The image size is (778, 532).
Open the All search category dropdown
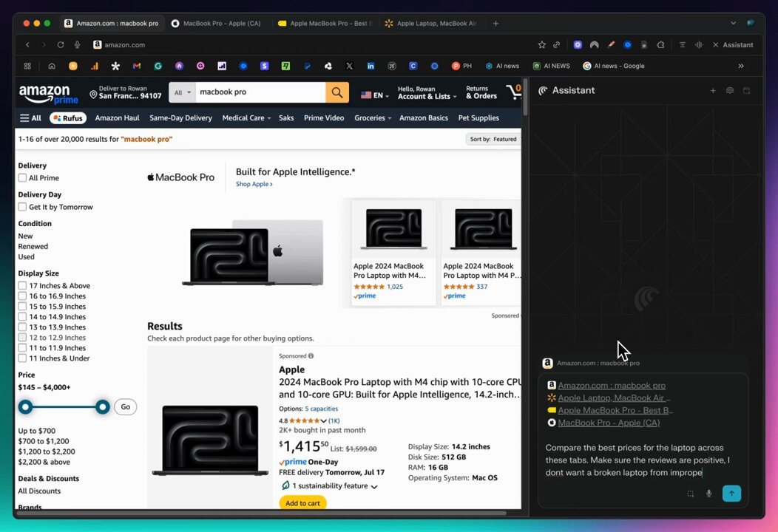182,92
